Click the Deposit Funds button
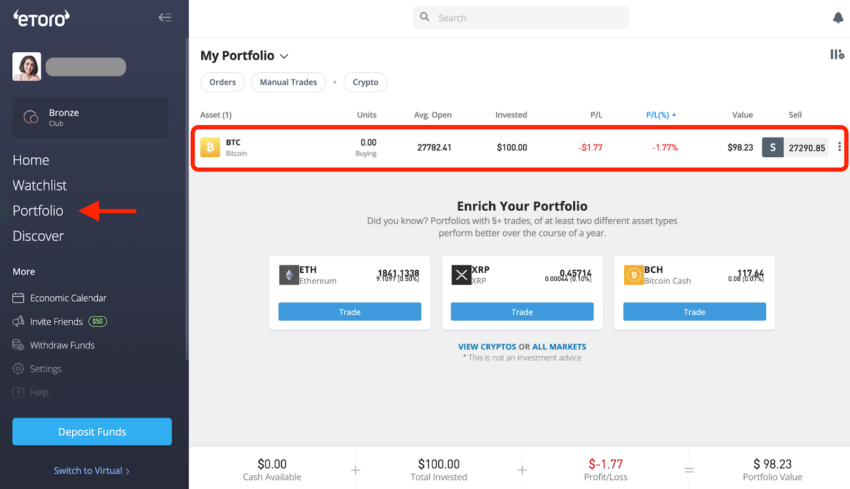The height and width of the screenshot is (489, 850). (x=92, y=432)
